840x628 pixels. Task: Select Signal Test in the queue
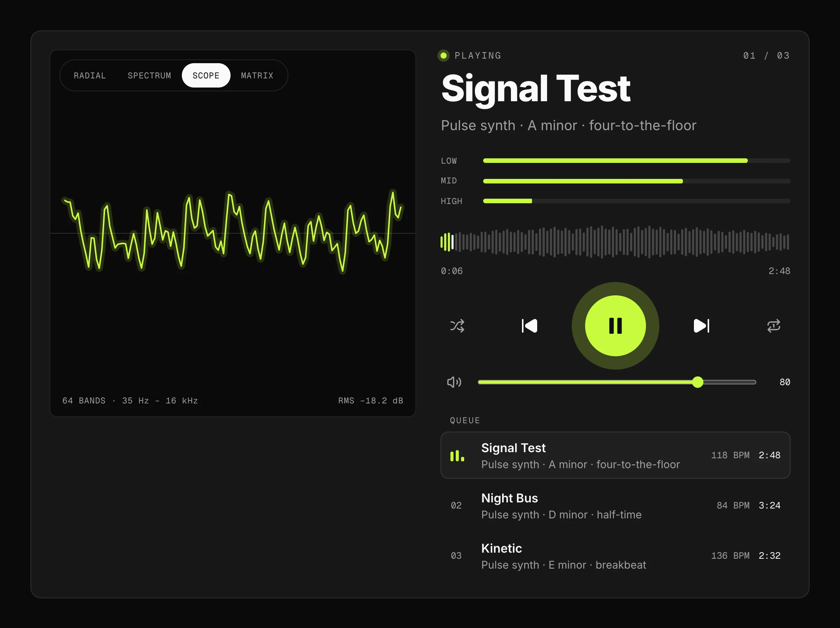615,455
